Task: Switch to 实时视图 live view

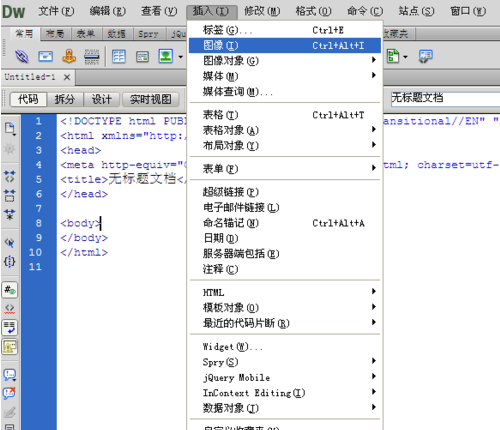Action: click(151, 99)
